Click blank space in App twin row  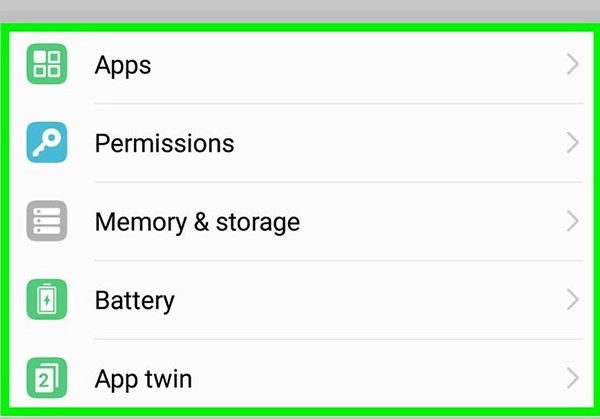(x=380, y=378)
